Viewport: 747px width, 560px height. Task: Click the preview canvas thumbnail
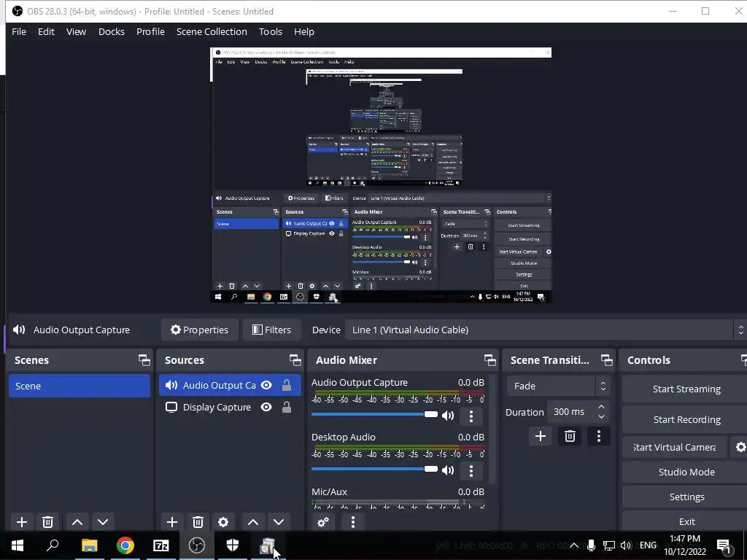381,175
